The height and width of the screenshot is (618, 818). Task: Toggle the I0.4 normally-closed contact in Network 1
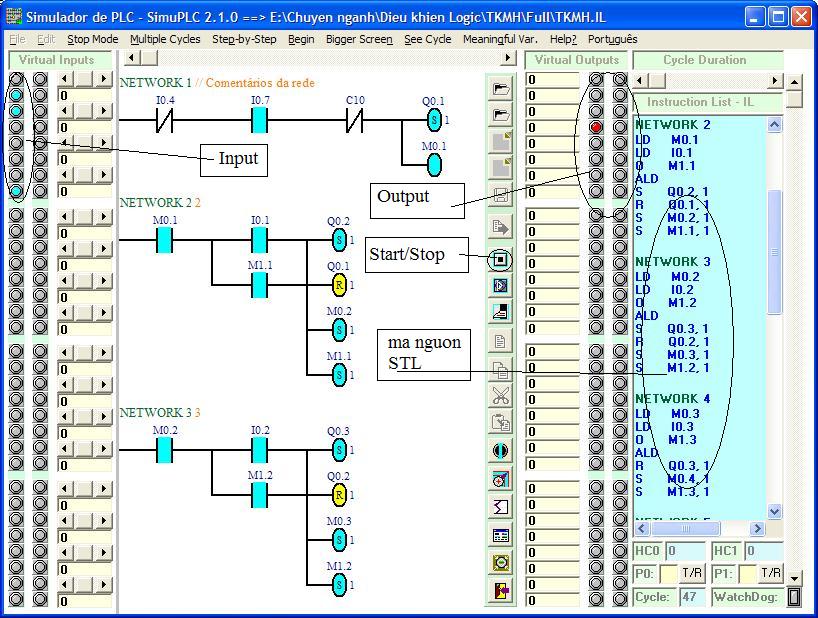162,121
